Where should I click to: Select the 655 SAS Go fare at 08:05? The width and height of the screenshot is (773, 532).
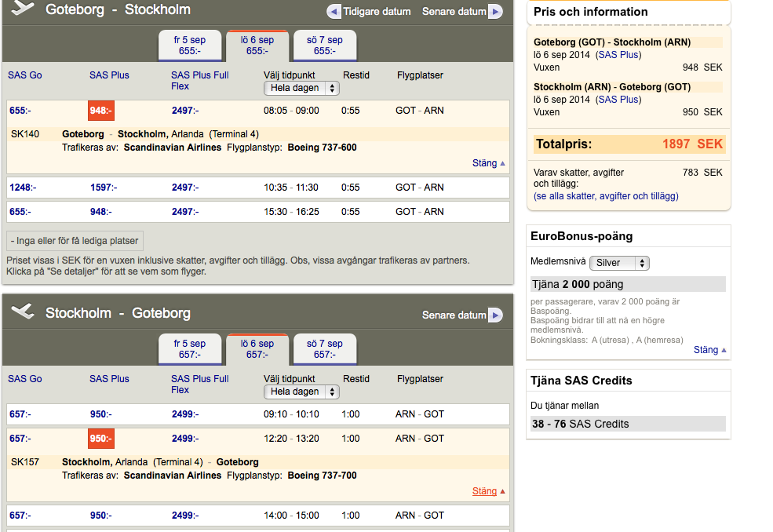coord(20,111)
